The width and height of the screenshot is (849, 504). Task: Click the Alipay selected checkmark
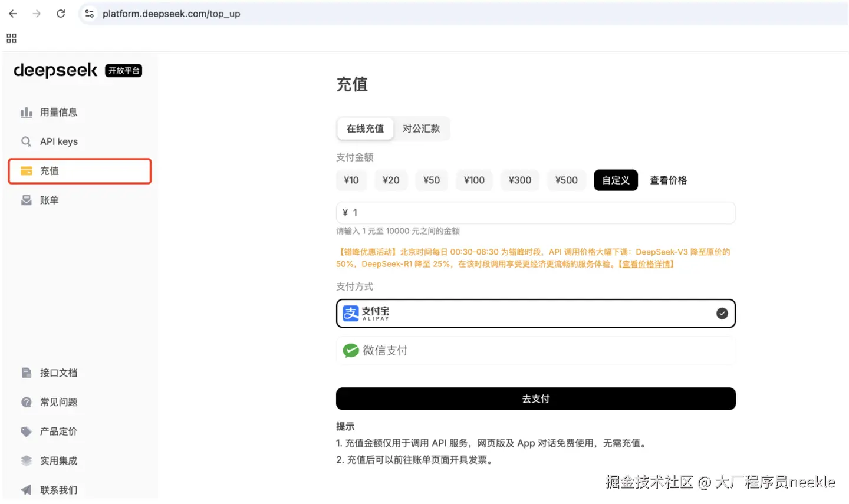[722, 314]
